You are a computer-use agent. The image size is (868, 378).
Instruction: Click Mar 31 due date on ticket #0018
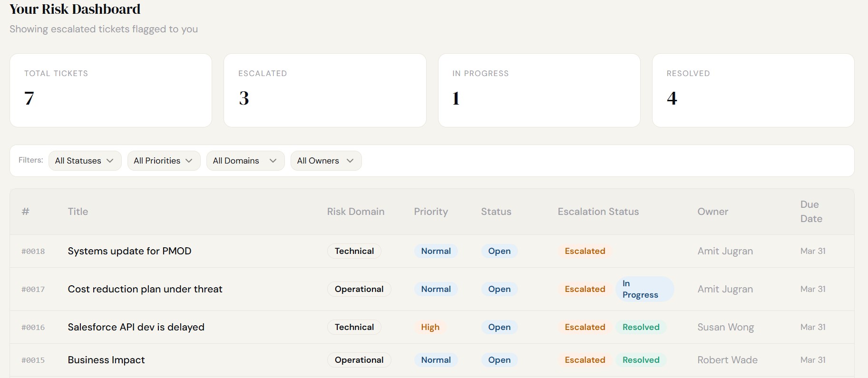[x=813, y=251]
